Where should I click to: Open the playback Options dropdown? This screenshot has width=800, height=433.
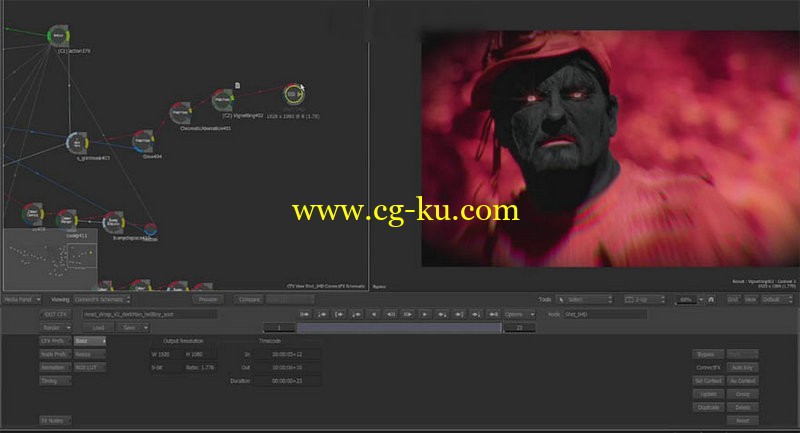(519, 314)
